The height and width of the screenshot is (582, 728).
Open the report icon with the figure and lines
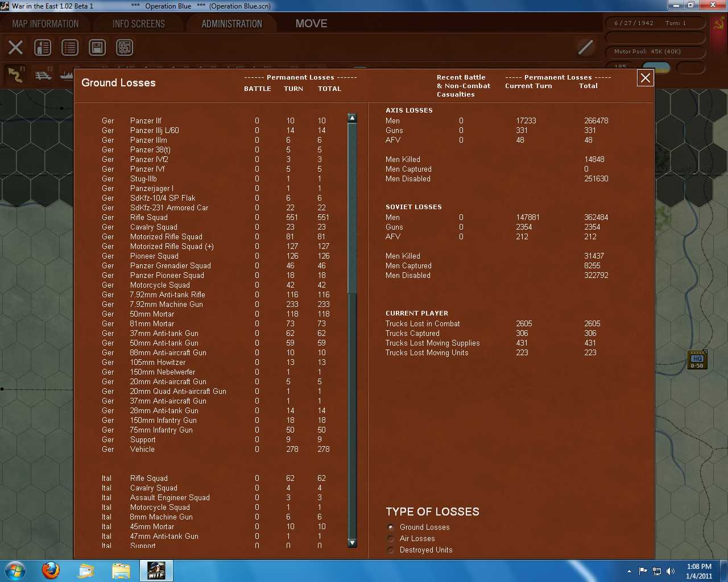click(43, 47)
